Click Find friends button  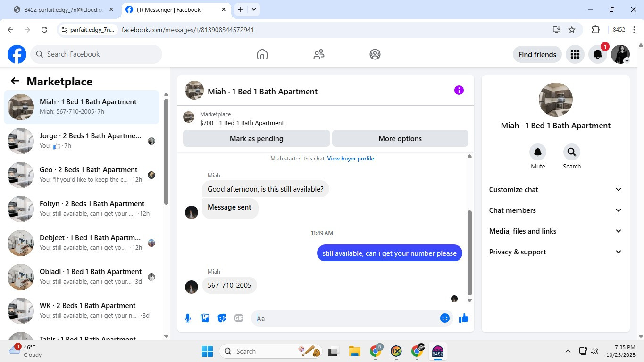[537, 54]
